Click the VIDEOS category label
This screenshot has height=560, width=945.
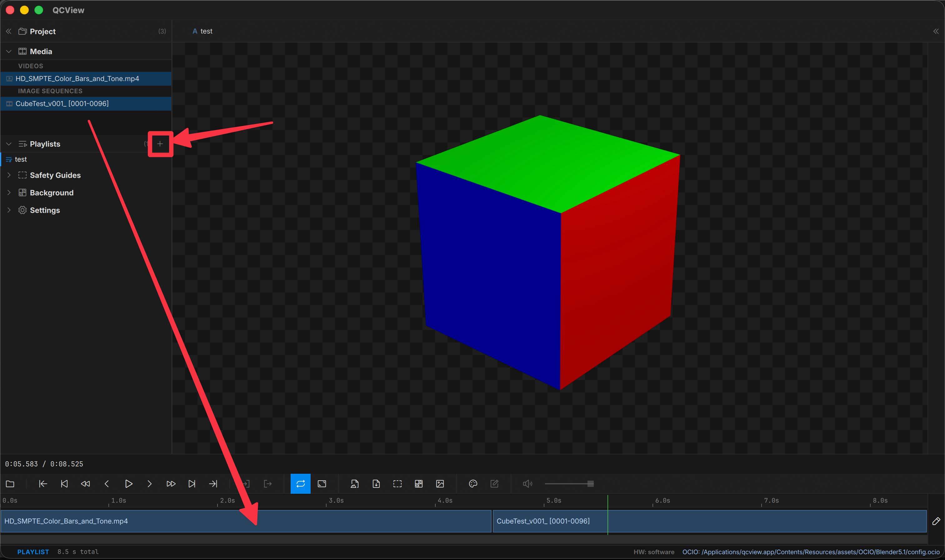tap(31, 66)
